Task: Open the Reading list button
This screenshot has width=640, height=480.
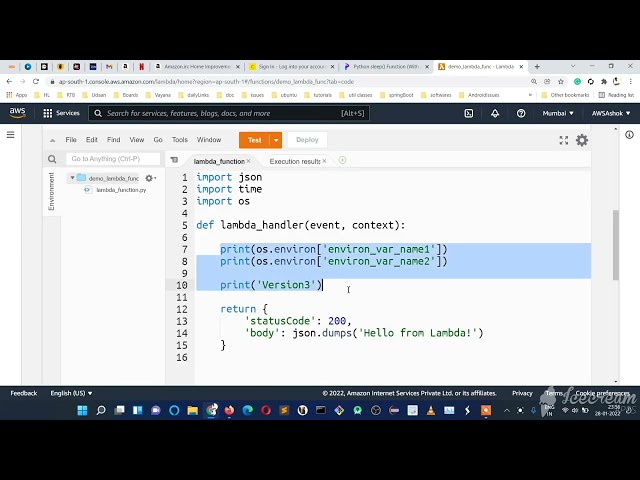Action: point(616,95)
